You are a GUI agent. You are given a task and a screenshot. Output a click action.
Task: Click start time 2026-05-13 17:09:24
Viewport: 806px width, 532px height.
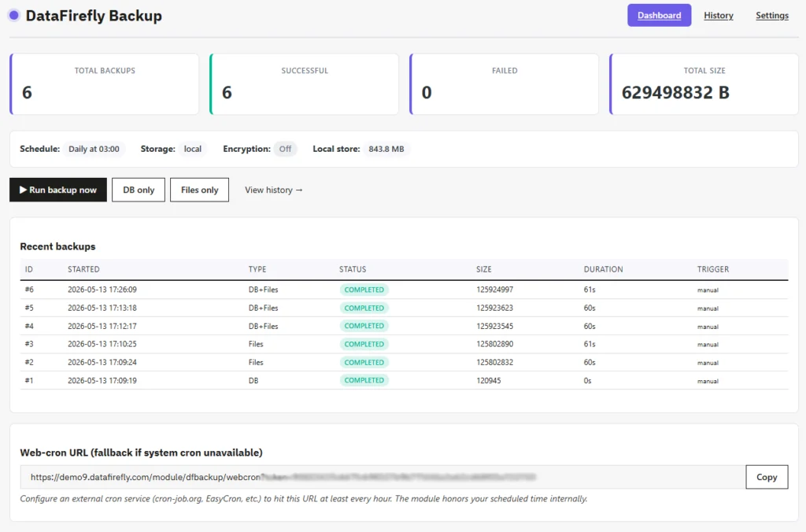pyautogui.click(x=102, y=362)
